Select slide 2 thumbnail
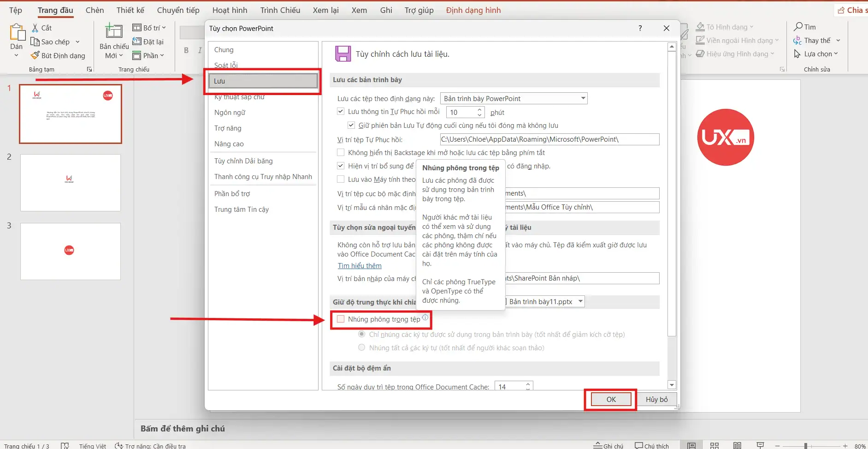The width and height of the screenshot is (868, 449). pyautogui.click(x=71, y=183)
